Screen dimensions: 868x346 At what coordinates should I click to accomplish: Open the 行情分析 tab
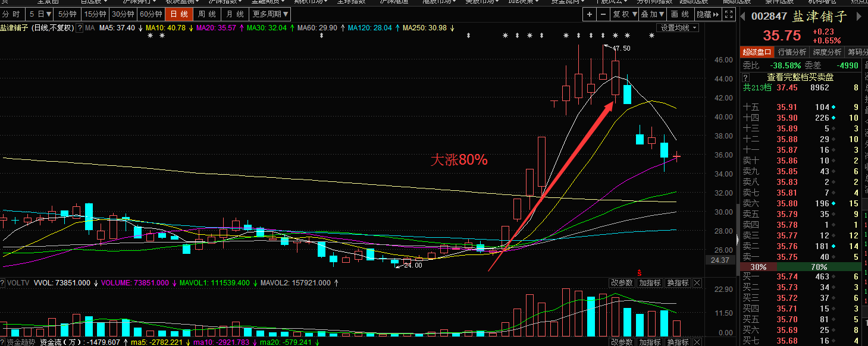coord(792,52)
